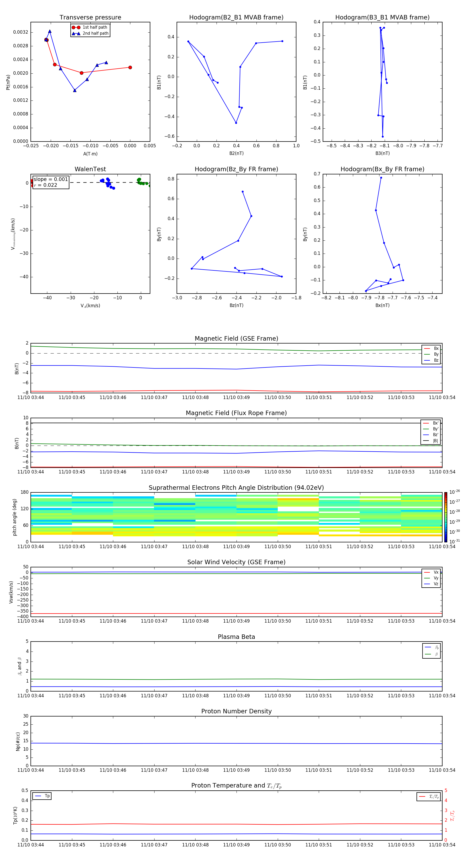This screenshot has width=473, height=868.
Task: Click the '11/10 03:54' tick under proton temperature
Action: coord(442,845)
